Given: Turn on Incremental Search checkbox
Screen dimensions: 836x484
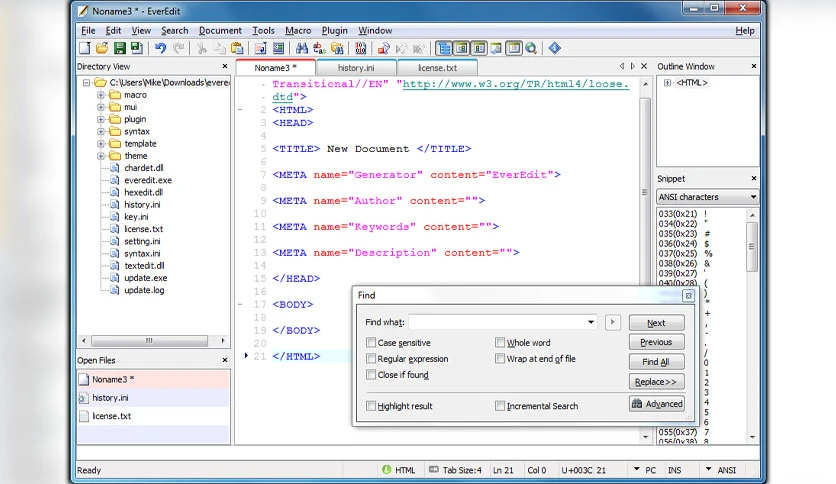Looking at the screenshot, I should point(500,406).
